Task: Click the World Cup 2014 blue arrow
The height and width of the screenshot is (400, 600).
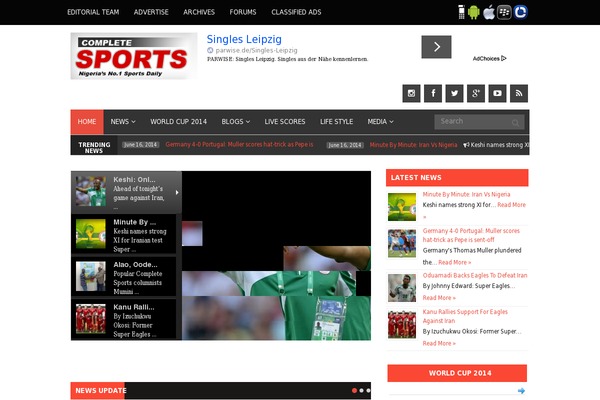Action: pyautogui.click(x=521, y=391)
